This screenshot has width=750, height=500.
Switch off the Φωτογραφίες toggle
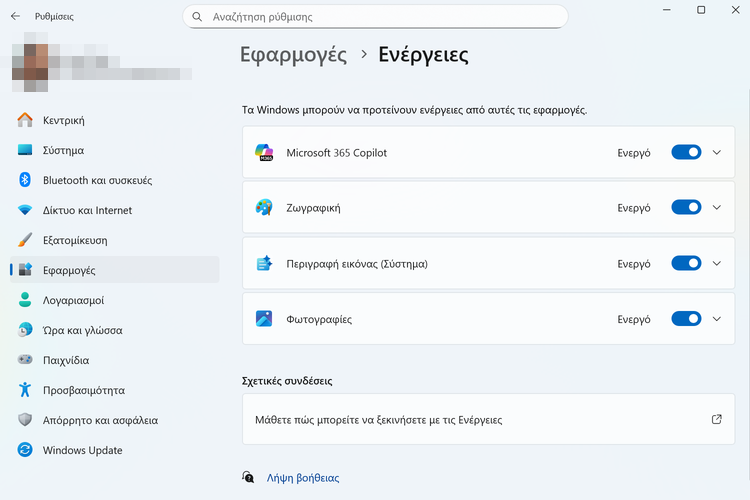pyautogui.click(x=686, y=319)
